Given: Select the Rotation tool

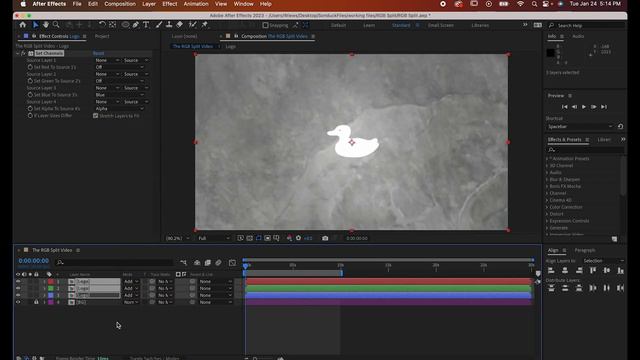Looking at the screenshot, I should [x=102, y=25].
